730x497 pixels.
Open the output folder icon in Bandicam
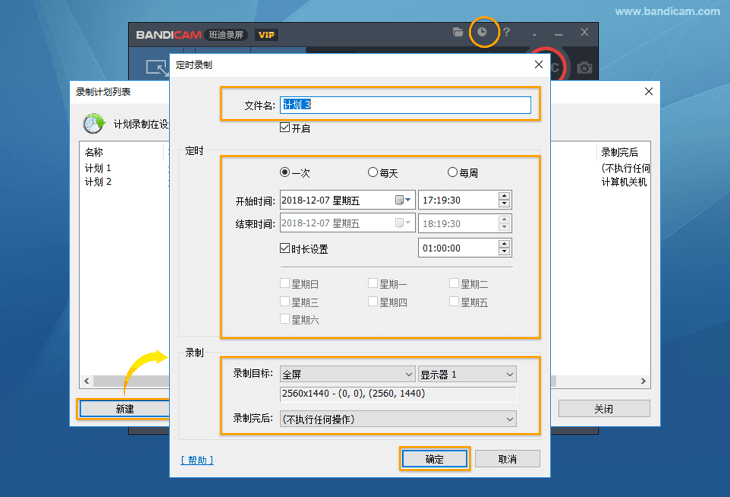[x=458, y=32]
